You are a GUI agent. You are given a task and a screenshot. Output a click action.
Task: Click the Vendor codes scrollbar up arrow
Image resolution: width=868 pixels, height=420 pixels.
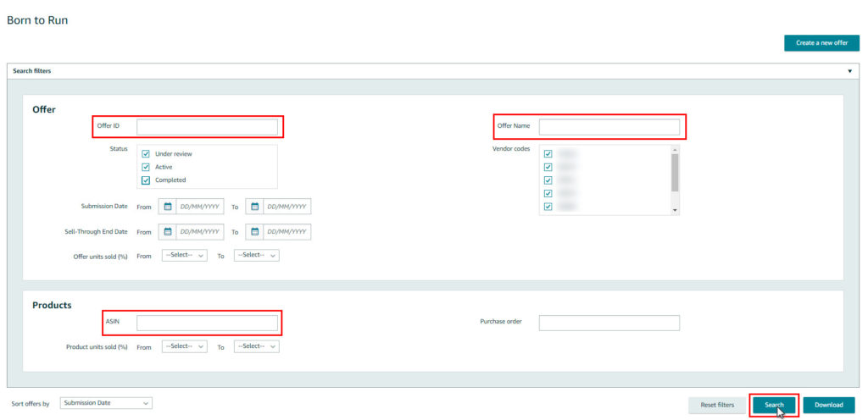[x=674, y=149]
